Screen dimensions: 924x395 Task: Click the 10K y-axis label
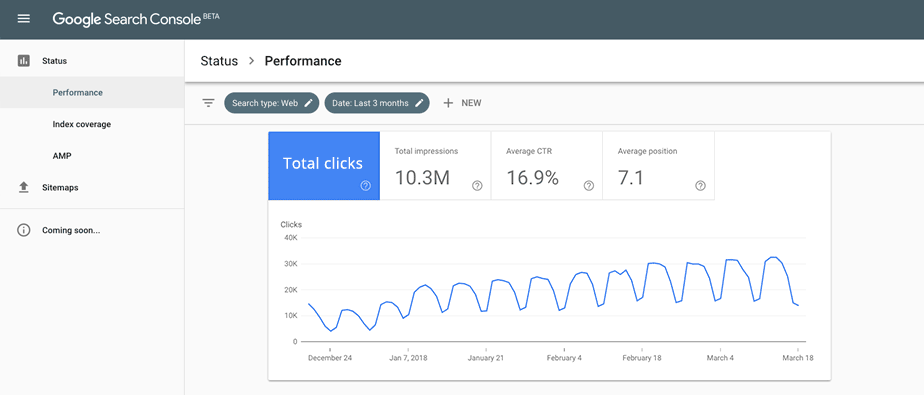pyautogui.click(x=291, y=315)
